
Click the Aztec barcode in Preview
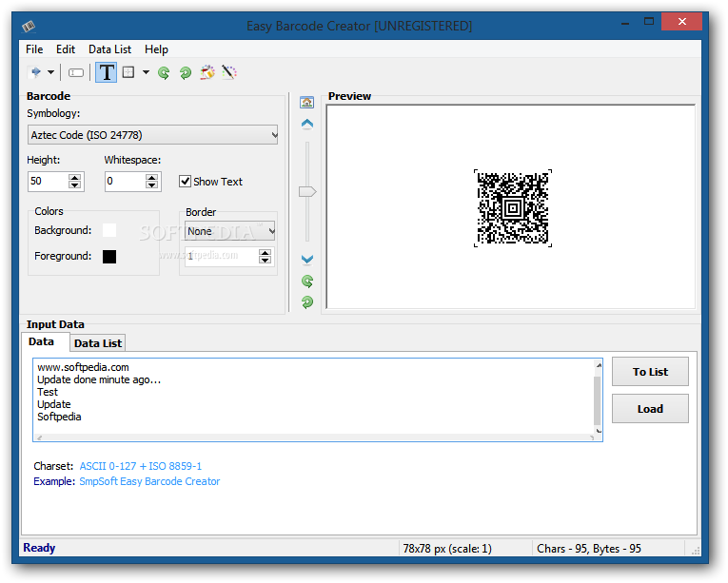513,208
